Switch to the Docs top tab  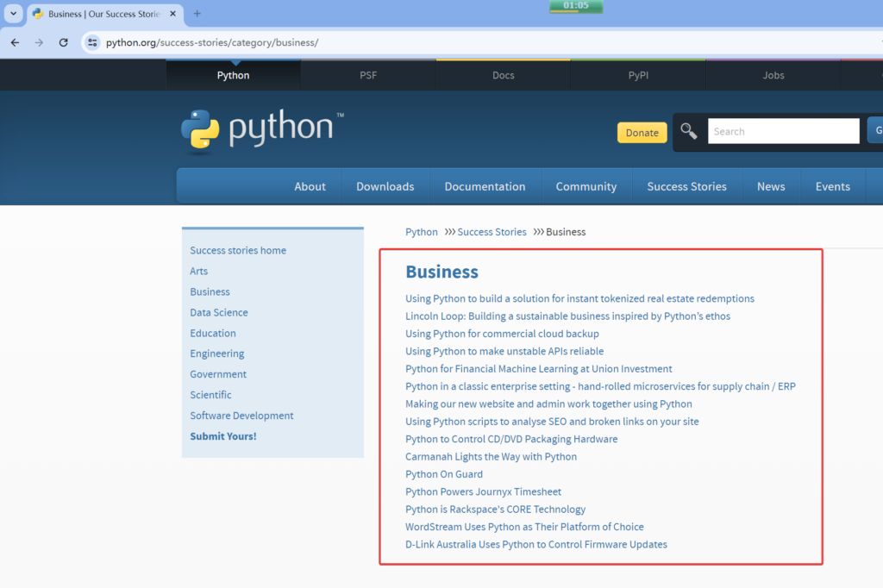503,75
